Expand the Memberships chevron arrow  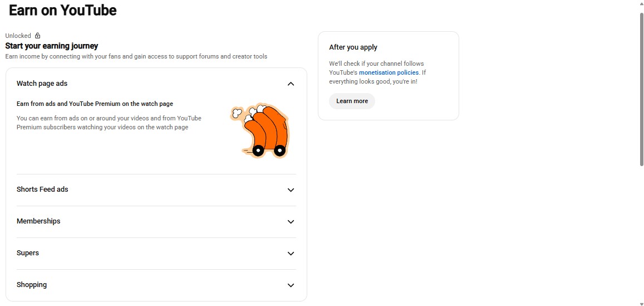tap(291, 222)
